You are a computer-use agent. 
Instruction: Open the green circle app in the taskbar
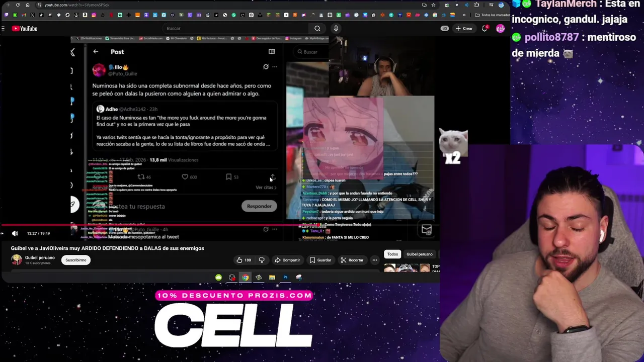click(x=218, y=278)
